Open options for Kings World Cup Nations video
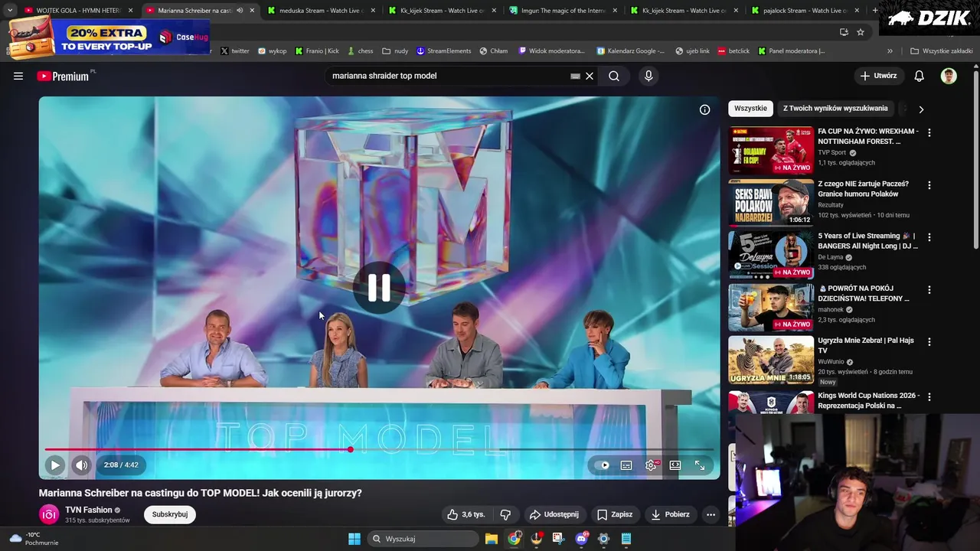 coord(929,396)
